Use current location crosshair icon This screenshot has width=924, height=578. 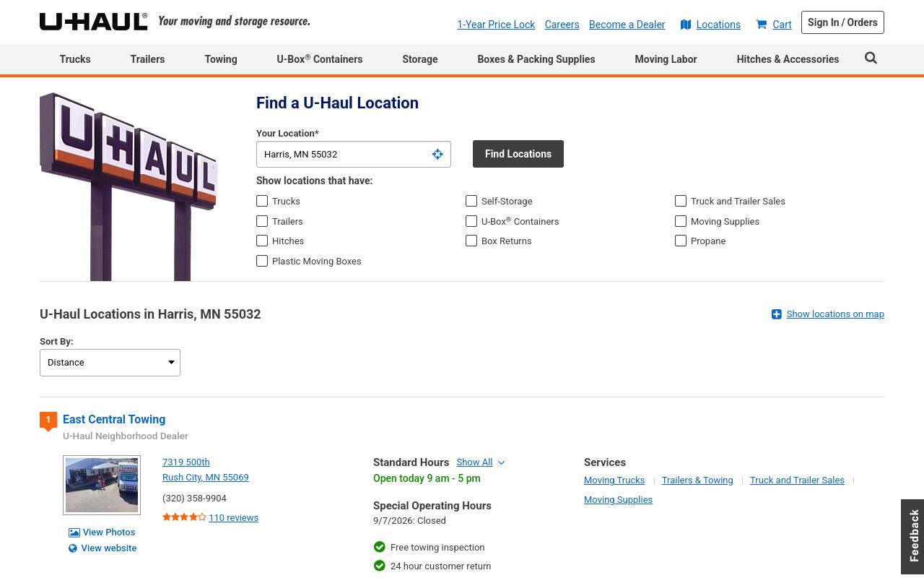point(437,154)
